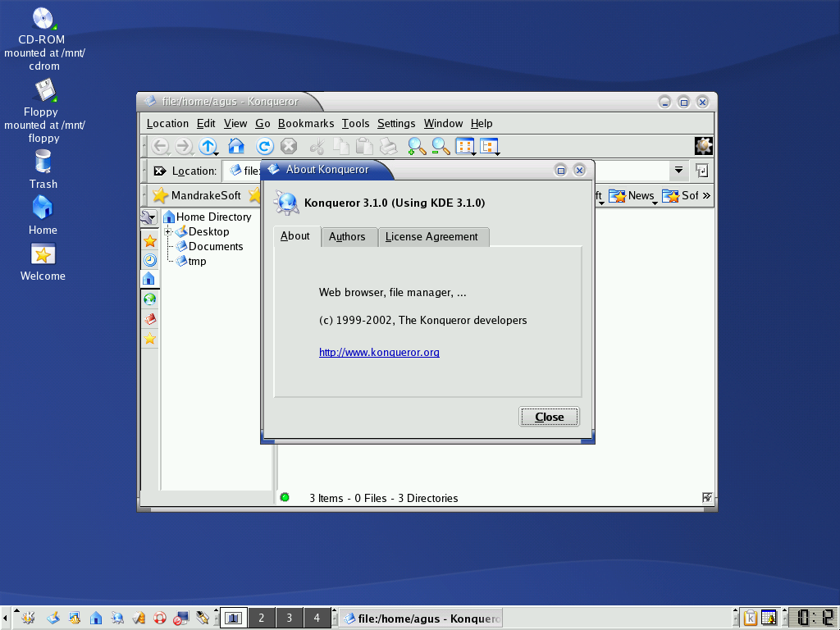Close the About Konqueror dialog via Close button
Image resolution: width=840 pixels, height=630 pixels.
tap(549, 417)
